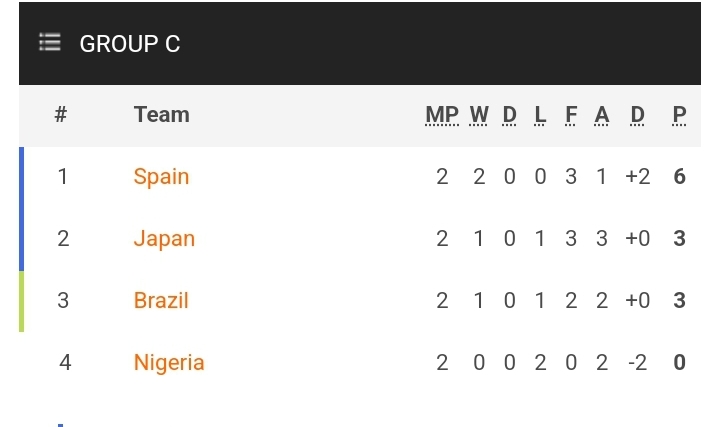Click Spain's 6 points value
The width and height of the screenshot is (719, 427).
pyautogui.click(x=680, y=177)
